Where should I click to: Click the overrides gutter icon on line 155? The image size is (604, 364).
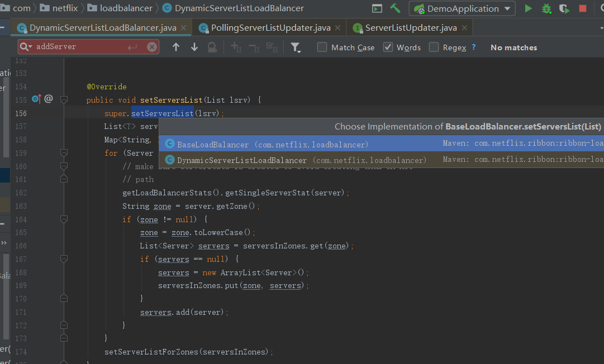[x=36, y=99]
